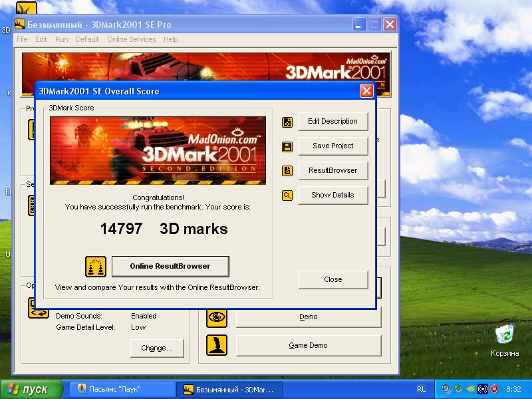Click the Game Detail Level Low value
532x399 pixels.
point(138,327)
